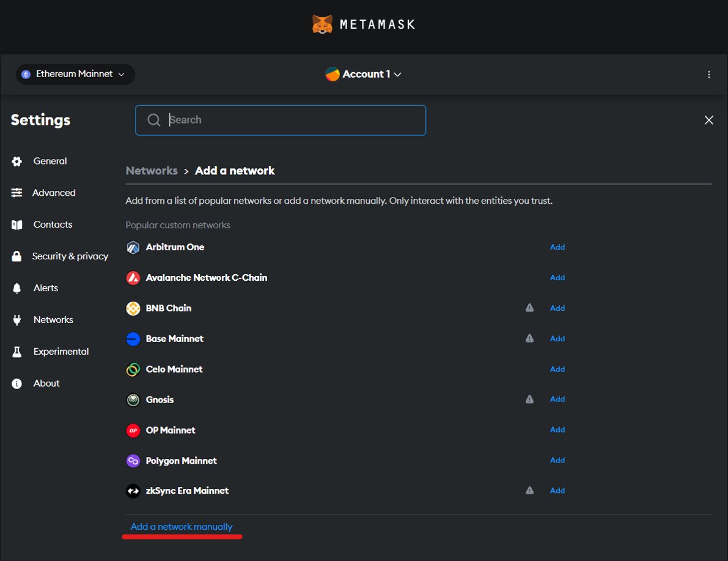Open About settings

click(46, 384)
